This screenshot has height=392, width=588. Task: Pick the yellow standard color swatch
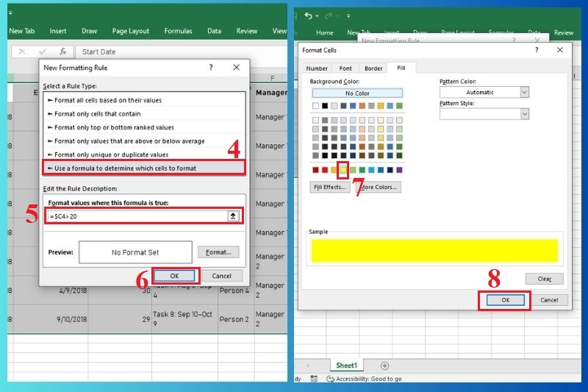coord(343,170)
